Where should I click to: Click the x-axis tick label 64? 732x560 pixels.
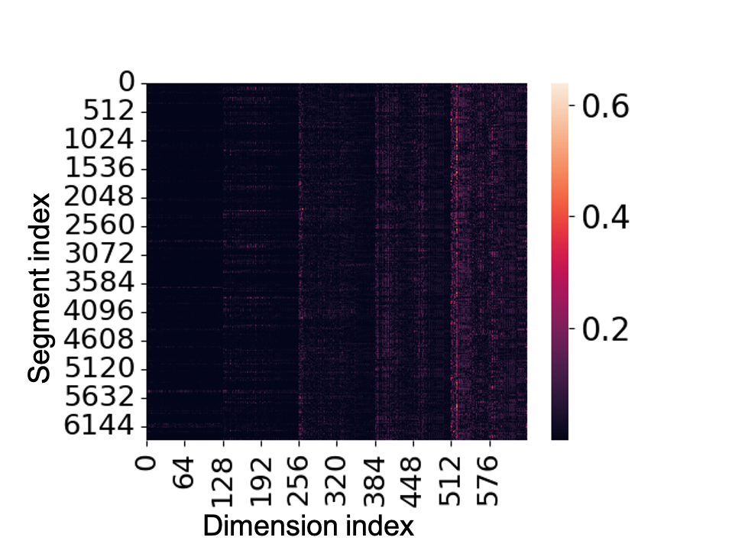pos(184,473)
